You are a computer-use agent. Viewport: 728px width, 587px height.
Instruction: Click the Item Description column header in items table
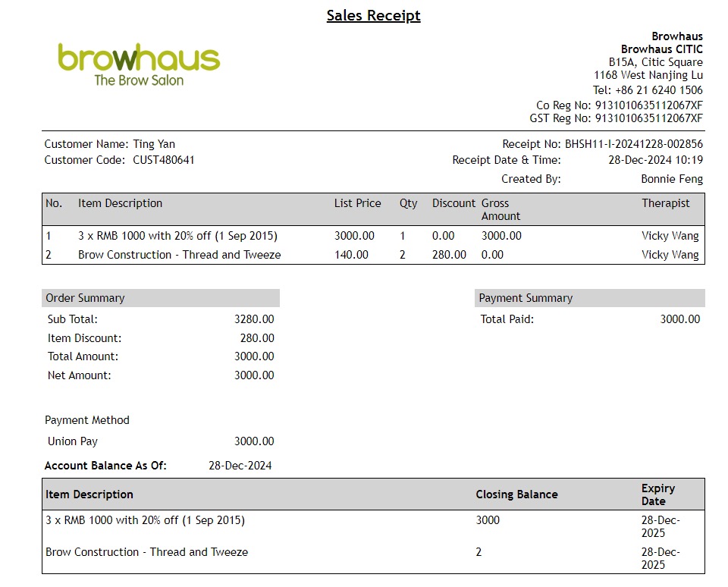[x=121, y=203]
